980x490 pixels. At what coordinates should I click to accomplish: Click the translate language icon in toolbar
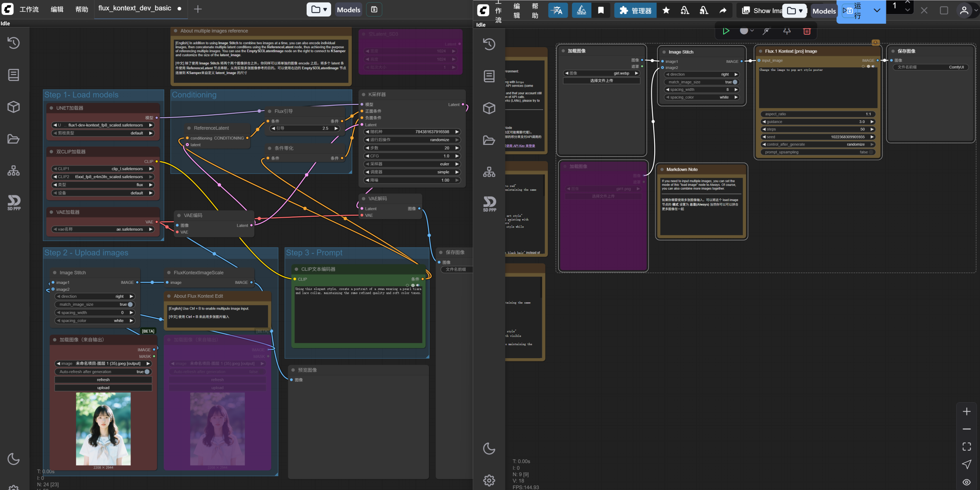[x=558, y=10]
